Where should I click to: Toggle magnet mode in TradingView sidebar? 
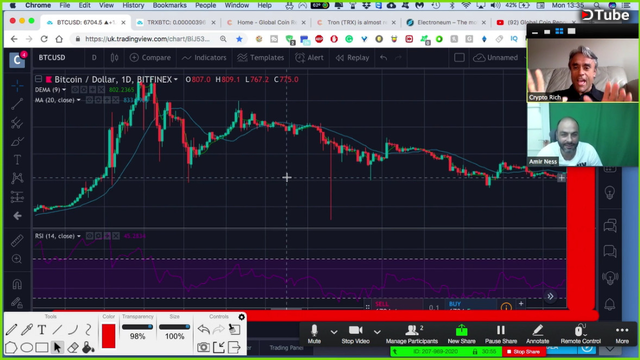coord(17,284)
